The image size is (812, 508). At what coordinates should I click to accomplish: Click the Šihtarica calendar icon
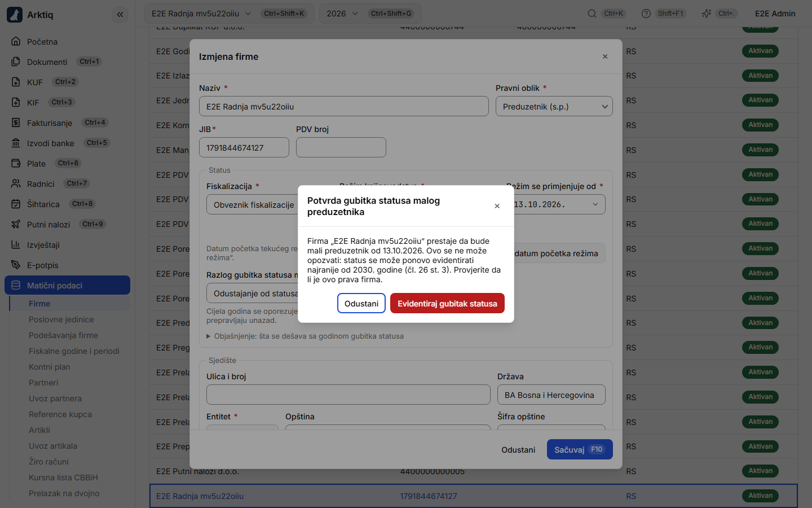pyautogui.click(x=16, y=204)
